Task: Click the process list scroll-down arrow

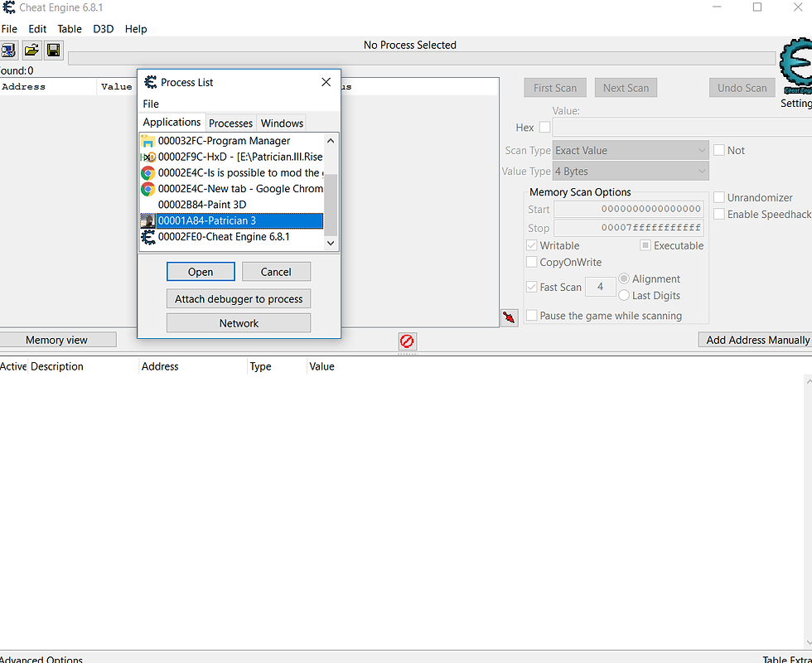Action: click(331, 243)
